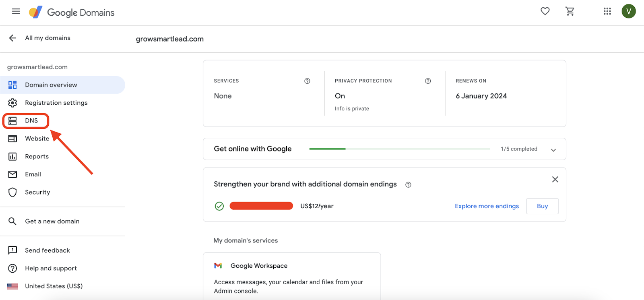The height and width of the screenshot is (300, 644).
Task: Open the hamburger main menu
Action: (16, 11)
